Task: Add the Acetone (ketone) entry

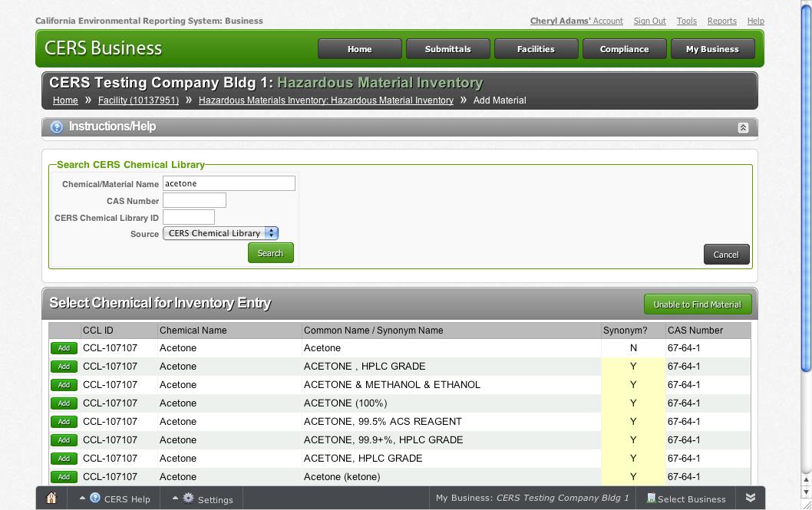Action: (x=64, y=477)
